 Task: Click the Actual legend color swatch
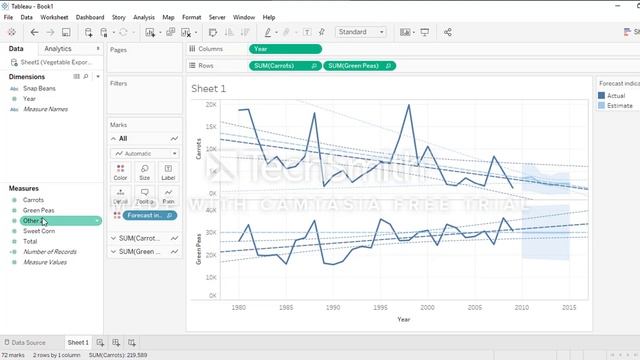[x=601, y=96]
